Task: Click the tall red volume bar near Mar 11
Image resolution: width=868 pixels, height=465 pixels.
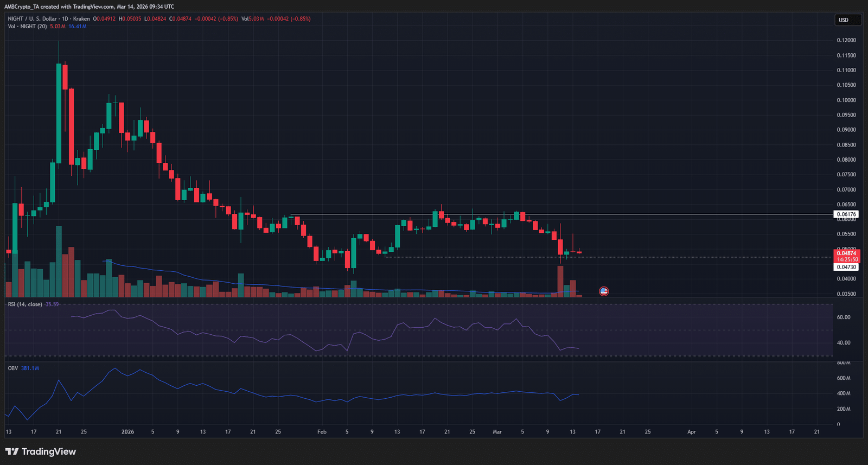Action: point(560,281)
